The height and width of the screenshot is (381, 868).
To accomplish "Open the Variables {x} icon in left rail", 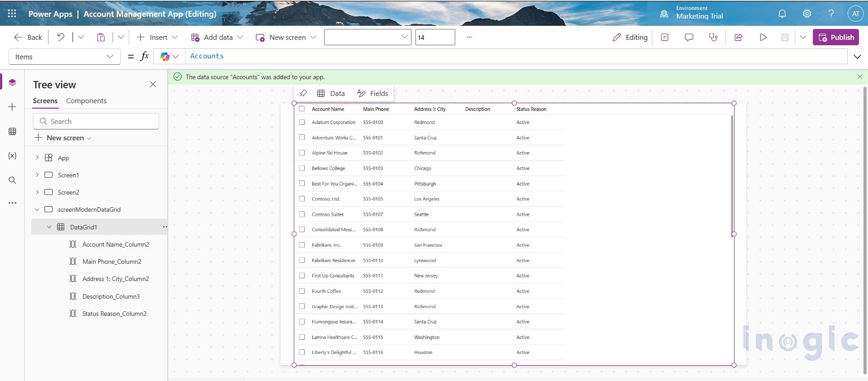I will click(x=12, y=156).
